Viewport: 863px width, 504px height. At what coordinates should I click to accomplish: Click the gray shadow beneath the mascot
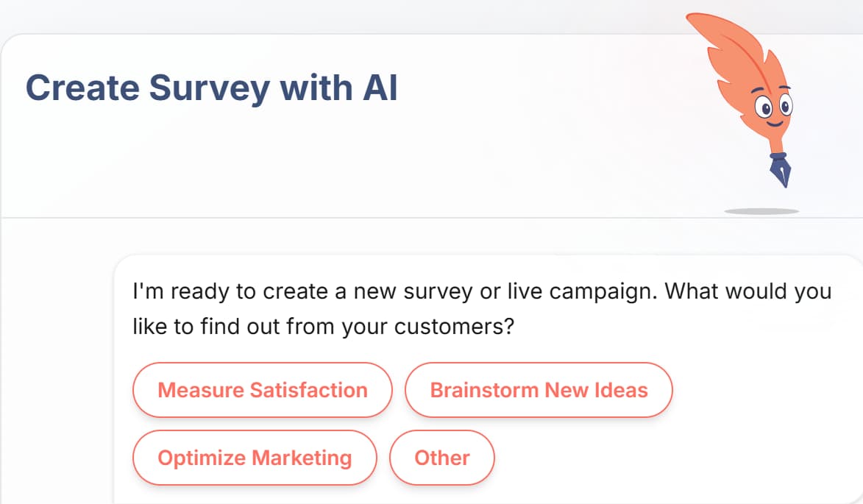click(x=761, y=211)
